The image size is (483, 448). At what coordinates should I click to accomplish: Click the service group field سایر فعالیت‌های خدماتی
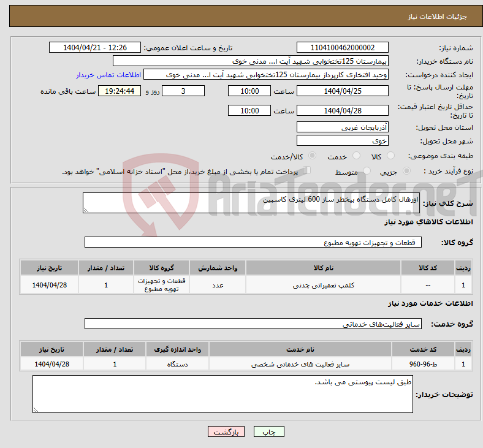tap(253, 324)
